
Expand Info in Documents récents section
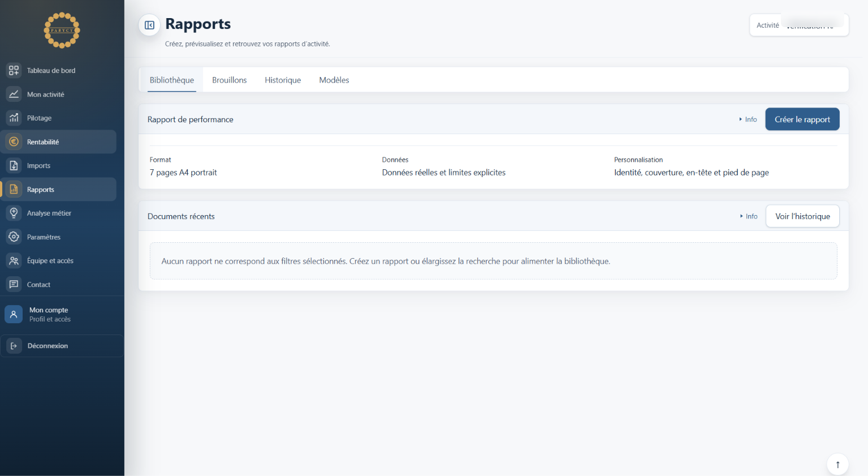click(x=749, y=216)
